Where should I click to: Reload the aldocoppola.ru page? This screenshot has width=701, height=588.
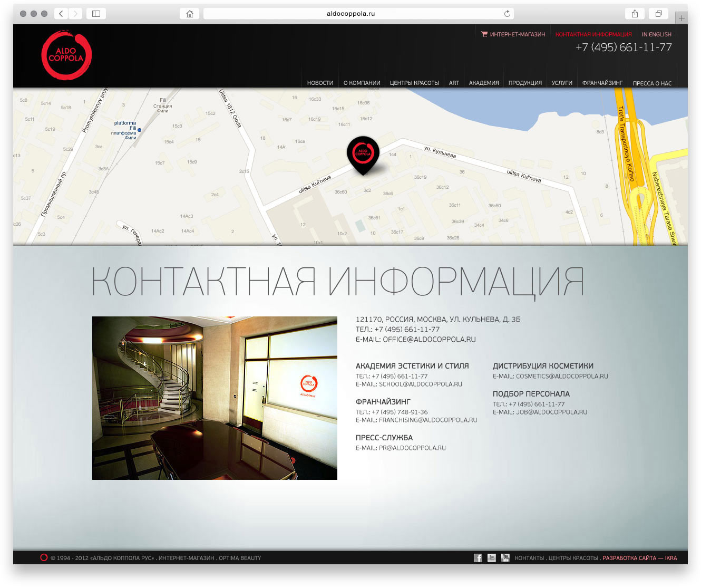(507, 14)
